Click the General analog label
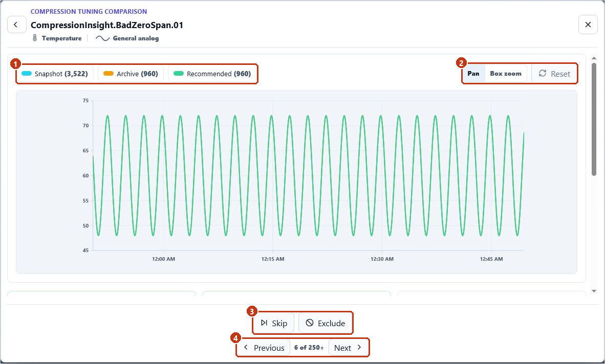 point(136,38)
